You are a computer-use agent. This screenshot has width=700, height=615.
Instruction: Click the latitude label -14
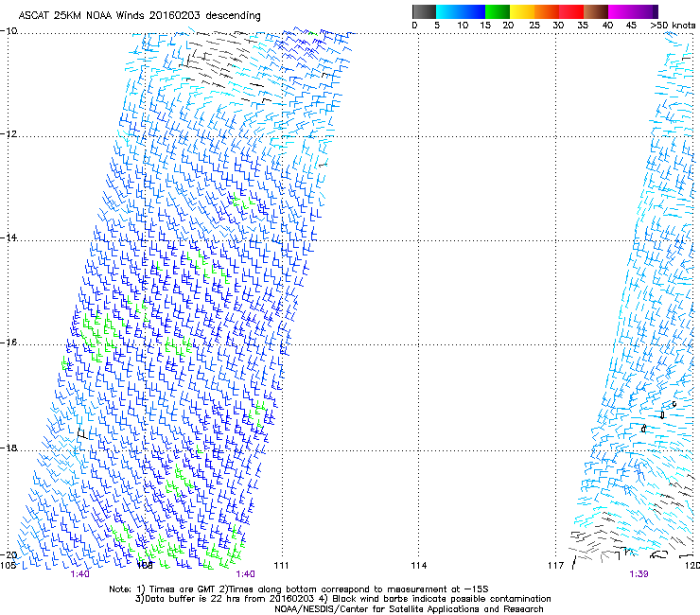click(x=9, y=237)
